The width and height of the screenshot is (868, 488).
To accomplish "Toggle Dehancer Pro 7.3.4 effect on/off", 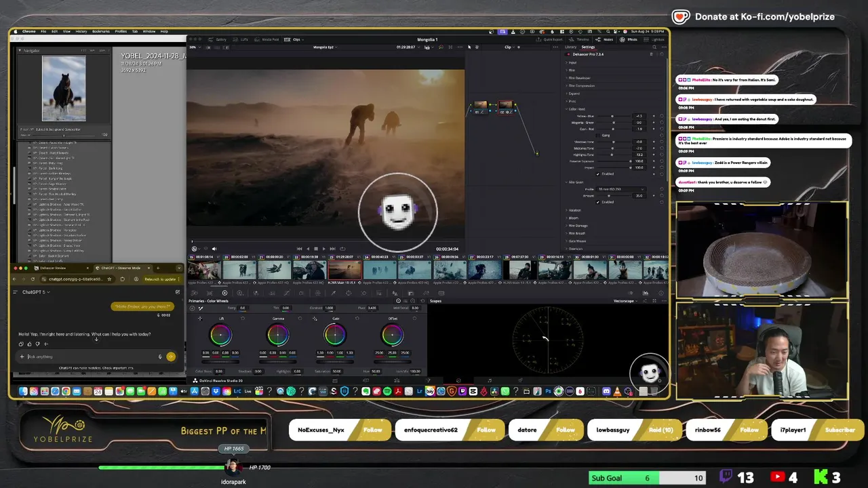I will (568, 54).
